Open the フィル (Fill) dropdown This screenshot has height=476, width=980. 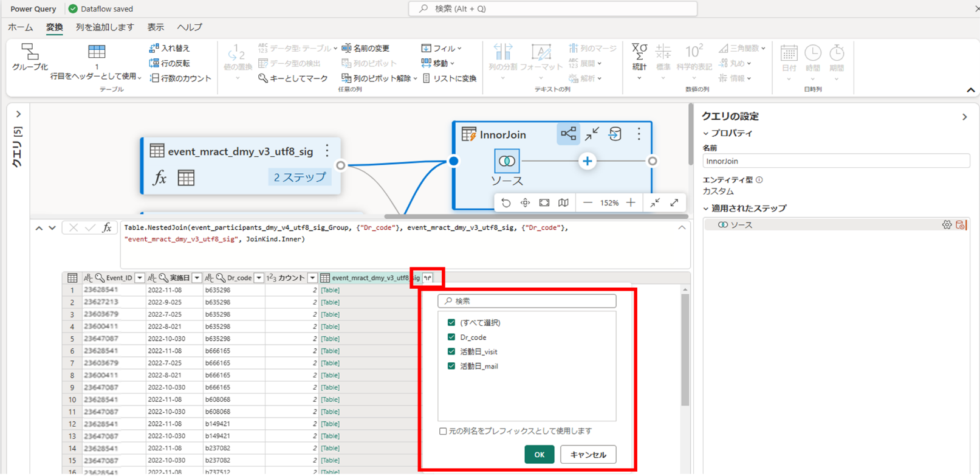click(x=442, y=48)
